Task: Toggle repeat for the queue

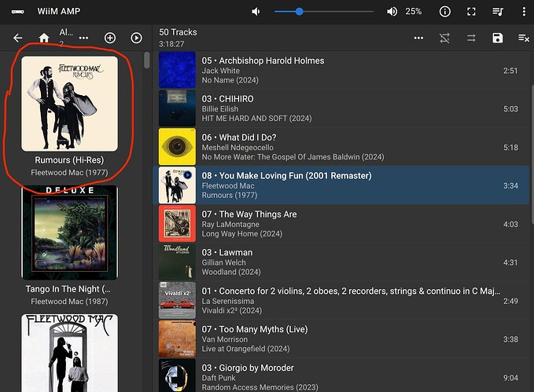Action: [x=471, y=38]
